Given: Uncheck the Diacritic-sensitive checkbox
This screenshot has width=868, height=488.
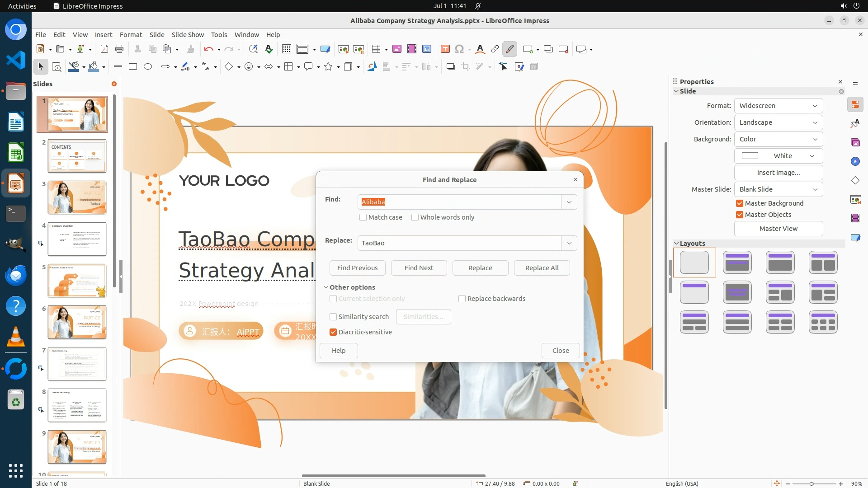Looking at the screenshot, I should [333, 332].
